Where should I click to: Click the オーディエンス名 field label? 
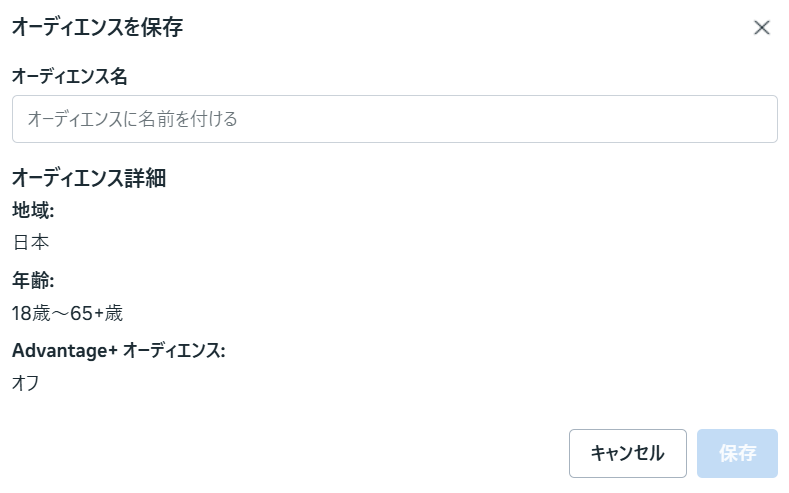[x=69, y=76]
